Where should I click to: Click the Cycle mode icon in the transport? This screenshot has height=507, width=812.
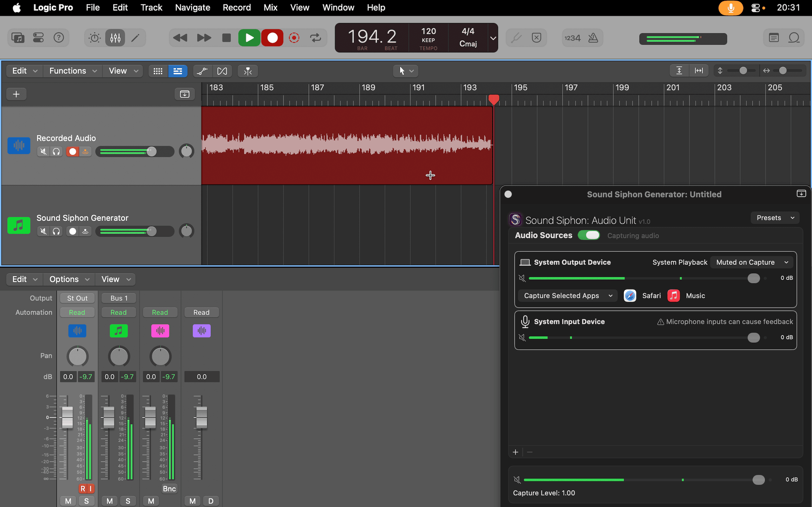click(315, 38)
